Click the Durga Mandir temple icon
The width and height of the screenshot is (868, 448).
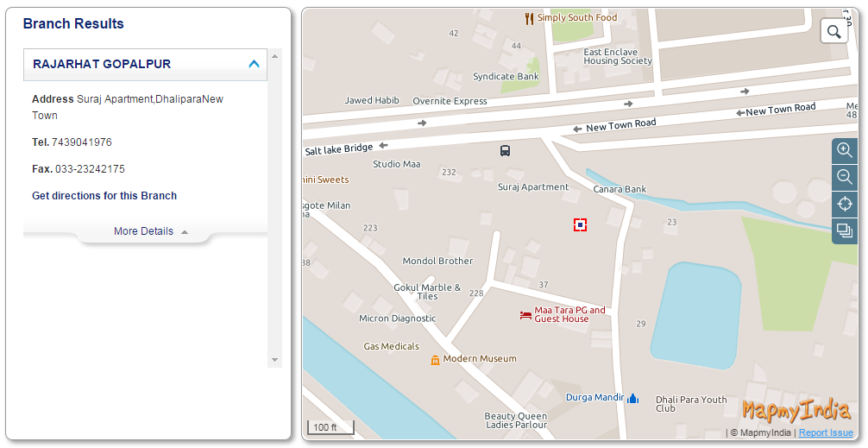pos(633,398)
